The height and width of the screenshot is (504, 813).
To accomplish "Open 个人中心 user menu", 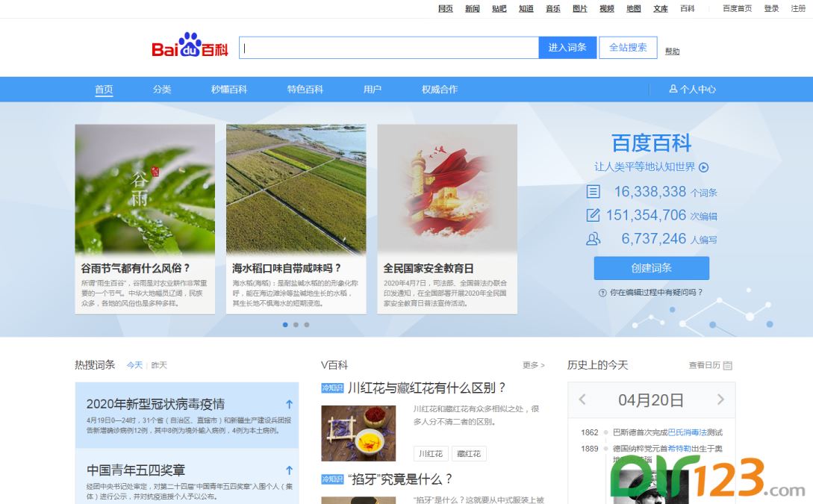I will tap(692, 89).
